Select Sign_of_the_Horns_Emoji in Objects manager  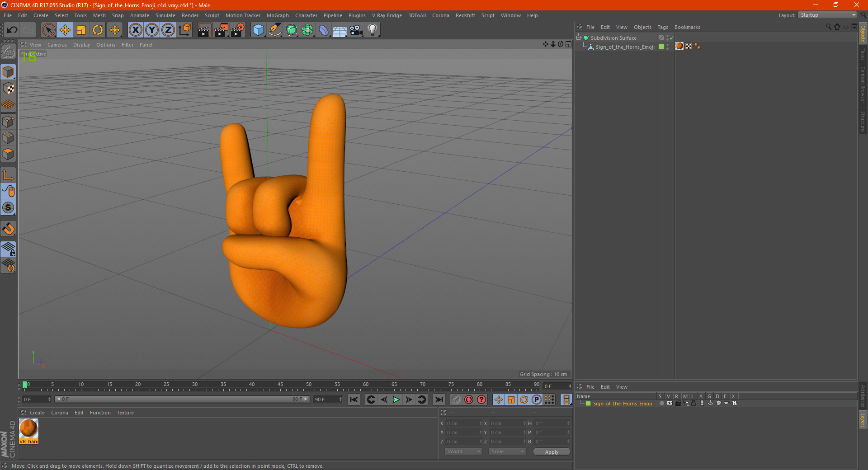(625, 47)
